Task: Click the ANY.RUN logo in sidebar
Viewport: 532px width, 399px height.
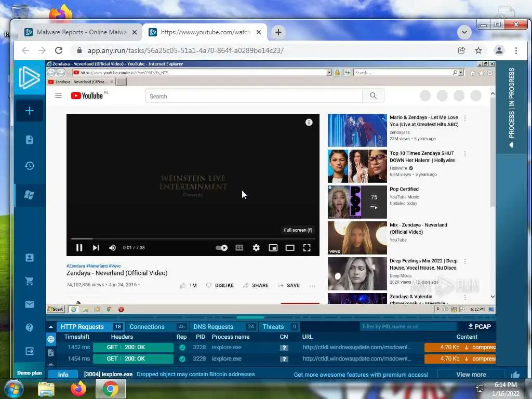Action: (29, 78)
